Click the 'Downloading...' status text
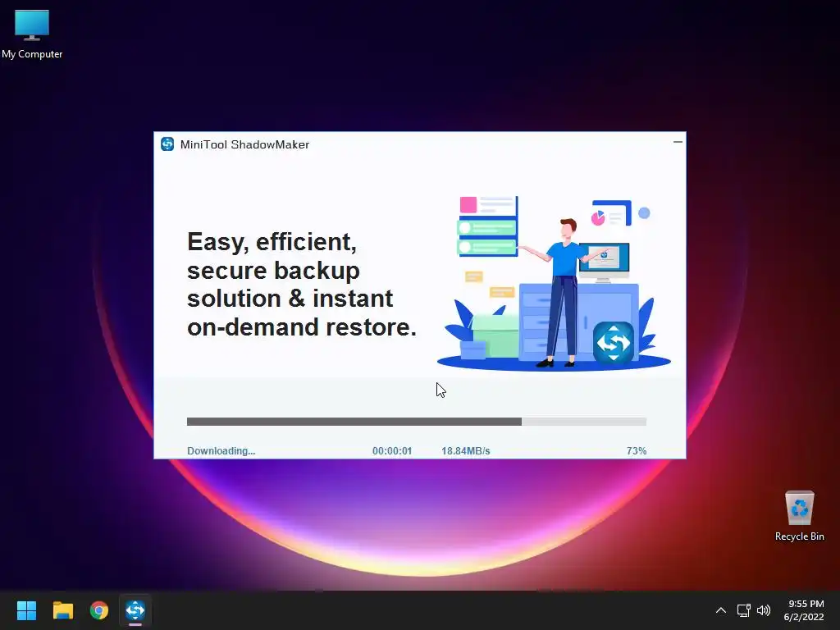Screen dimensions: 840x630 click(x=221, y=451)
